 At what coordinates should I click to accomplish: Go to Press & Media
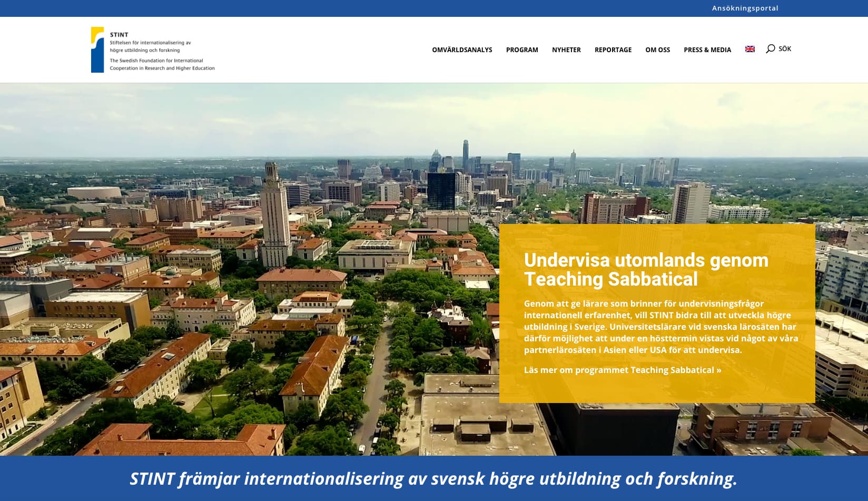(707, 50)
